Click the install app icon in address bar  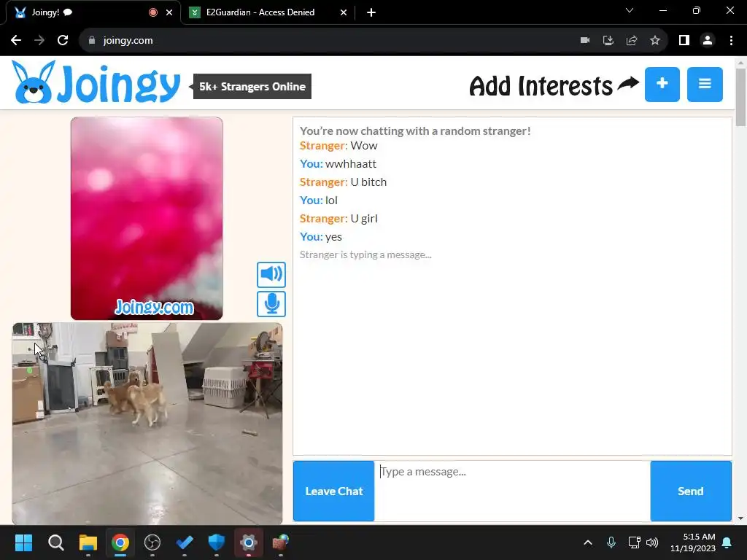608,41
